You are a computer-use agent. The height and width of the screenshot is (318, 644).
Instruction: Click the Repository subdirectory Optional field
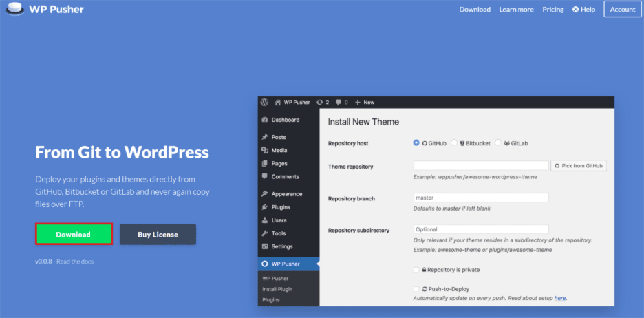pos(481,229)
